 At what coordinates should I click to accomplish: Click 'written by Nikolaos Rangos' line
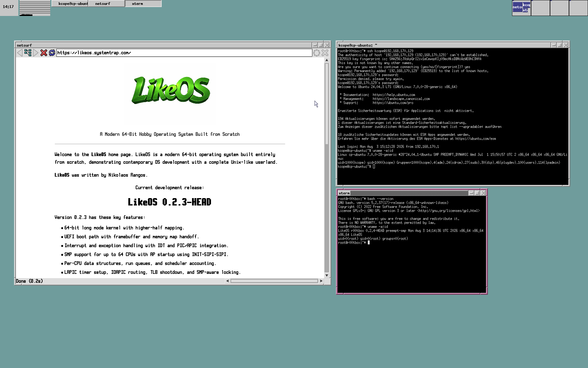101,175
